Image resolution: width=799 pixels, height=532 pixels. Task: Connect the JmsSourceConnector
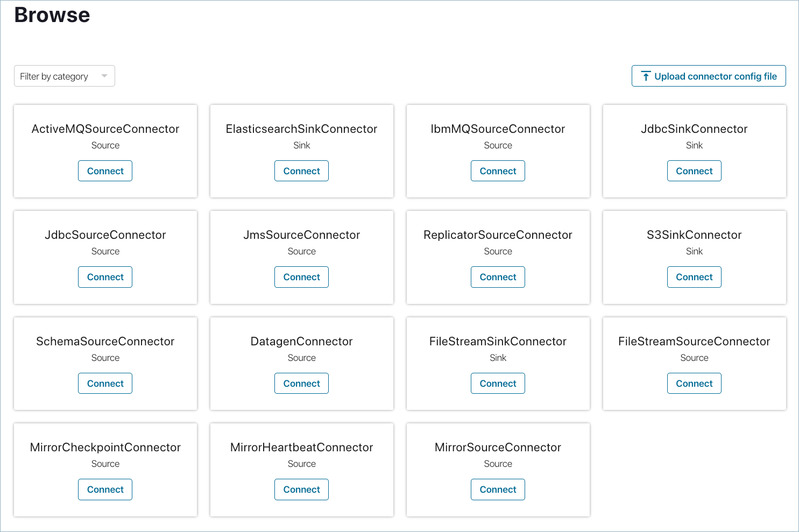pyautogui.click(x=301, y=277)
